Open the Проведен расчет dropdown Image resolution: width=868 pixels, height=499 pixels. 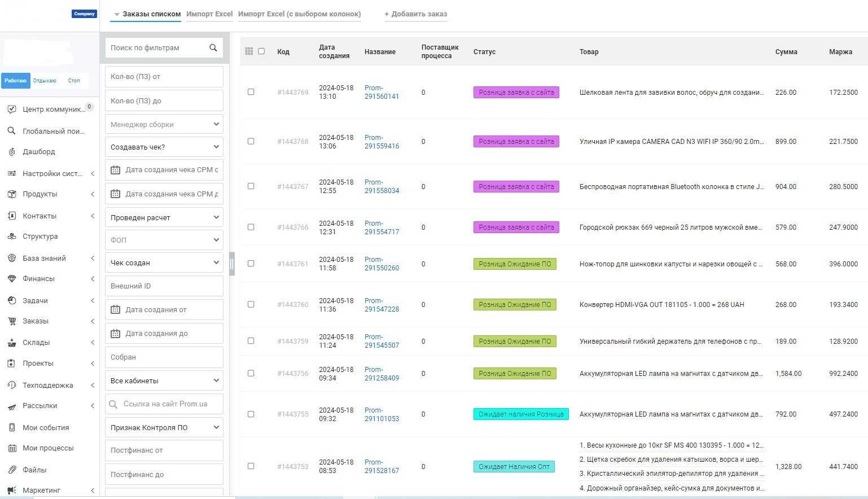(x=164, y=217)
